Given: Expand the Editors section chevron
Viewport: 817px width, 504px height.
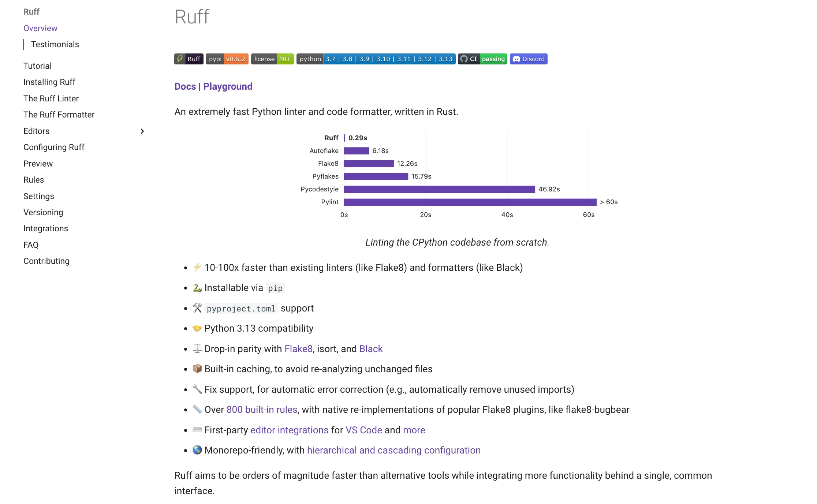Looking at the screenshot, I should point(142,131).
